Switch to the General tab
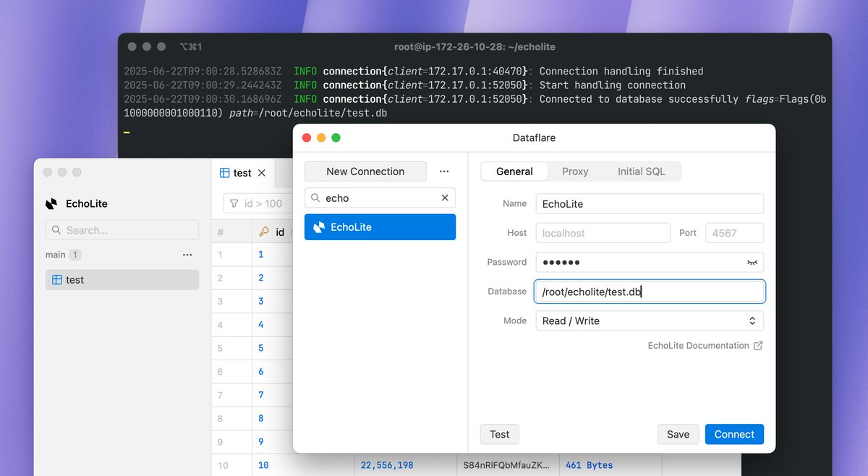 (514, 171)
